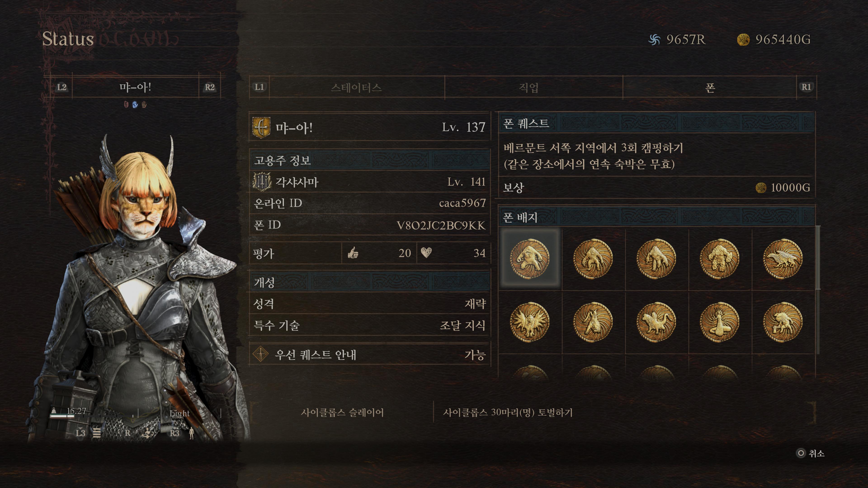
Task: Select the 폰 tab
Action: tap(710, 88)
